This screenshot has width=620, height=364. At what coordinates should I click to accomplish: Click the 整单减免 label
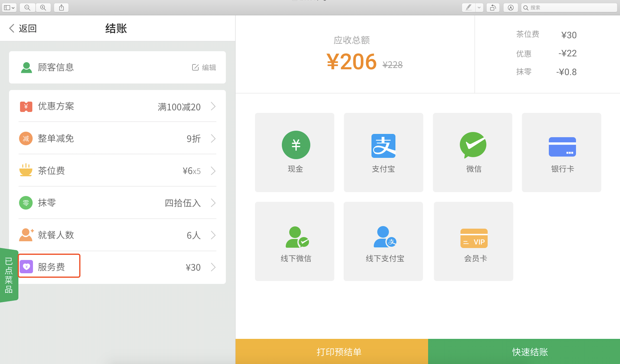click(x=56, y=139)
